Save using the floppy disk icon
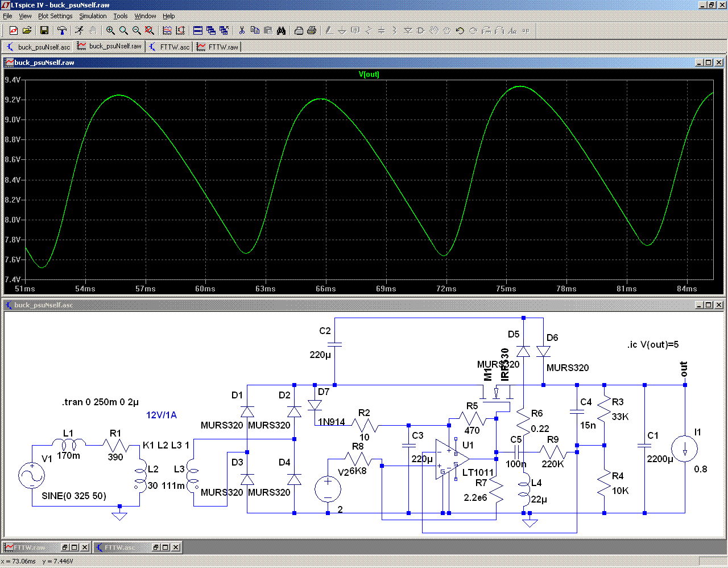728x568 pixels. pyautogui.click(x=44, y=31)
